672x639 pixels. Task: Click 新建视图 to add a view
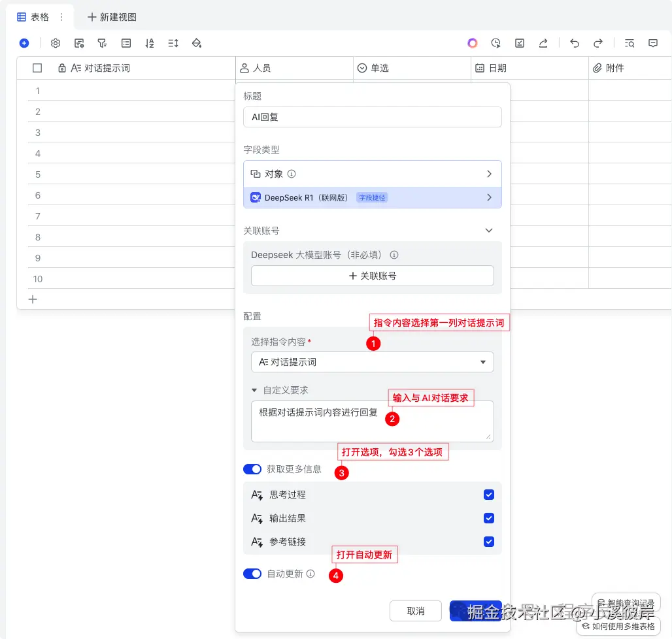112,17
